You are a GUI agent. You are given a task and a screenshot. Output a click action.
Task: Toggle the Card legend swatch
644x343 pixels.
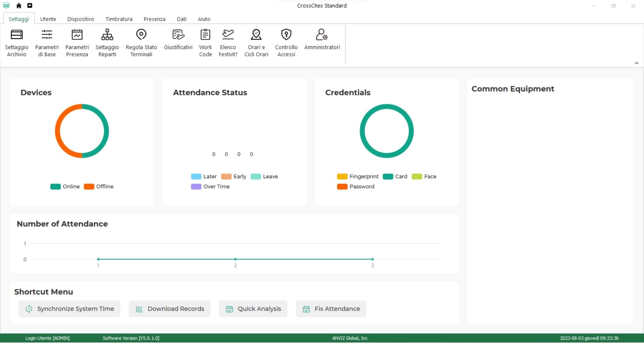click(388, 177)
